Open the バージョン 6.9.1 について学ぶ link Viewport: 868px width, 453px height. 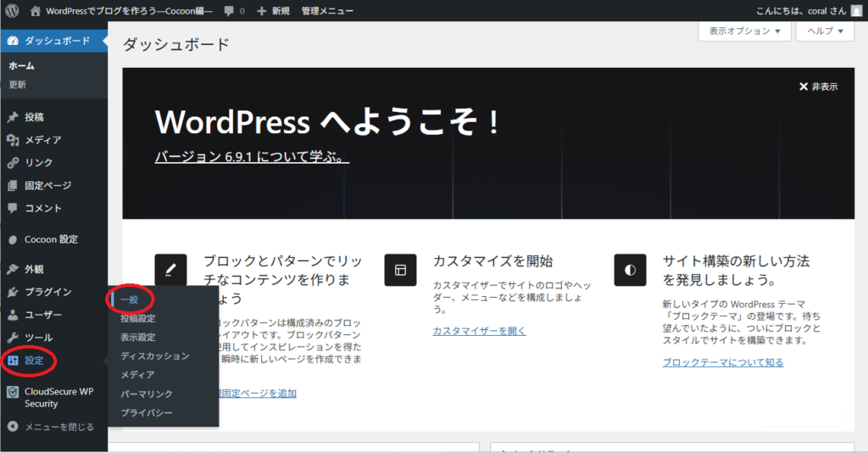tap(252, 157)
